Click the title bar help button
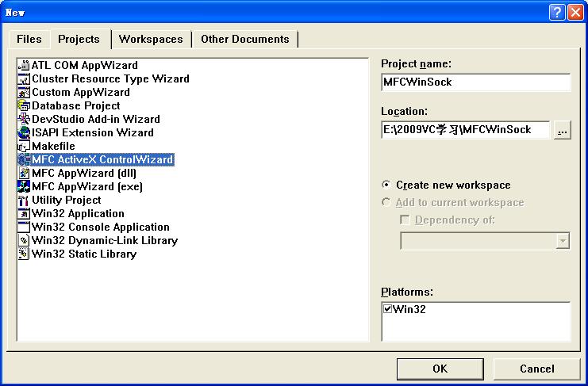The image size is (588, 386). click(x=557, y=13)
